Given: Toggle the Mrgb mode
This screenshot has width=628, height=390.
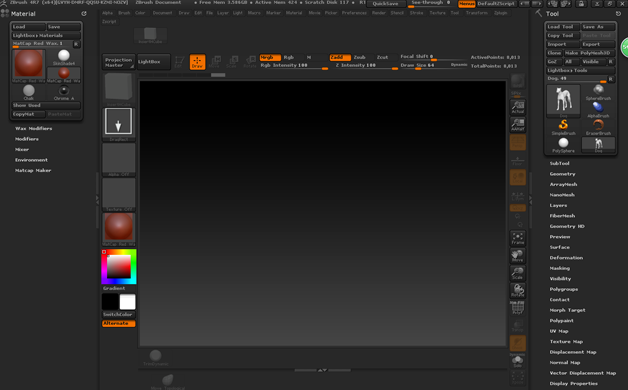Looking at the screenshot, I should click(270, 57).
